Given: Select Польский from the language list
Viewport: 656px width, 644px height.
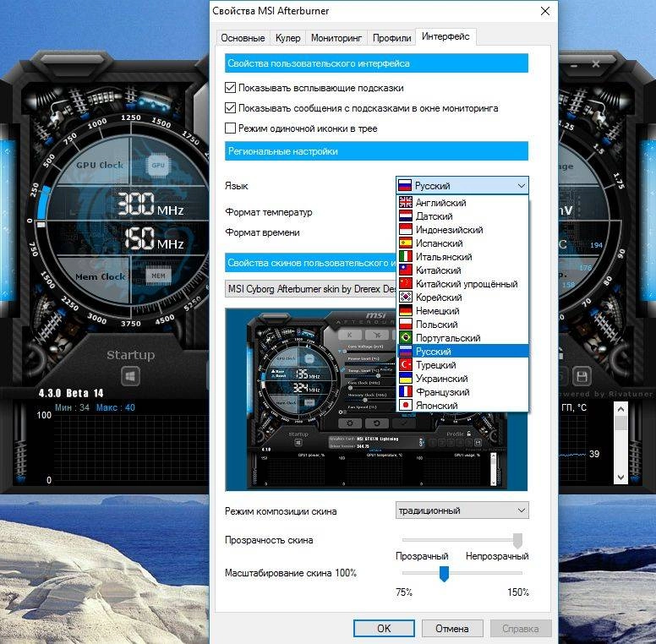Looking at the screenshot, I should click(462, 325).
